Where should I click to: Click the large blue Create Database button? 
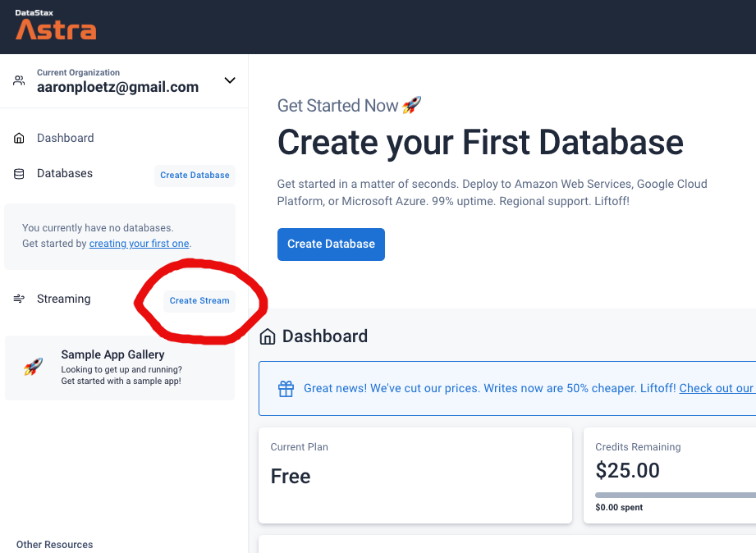331,245
